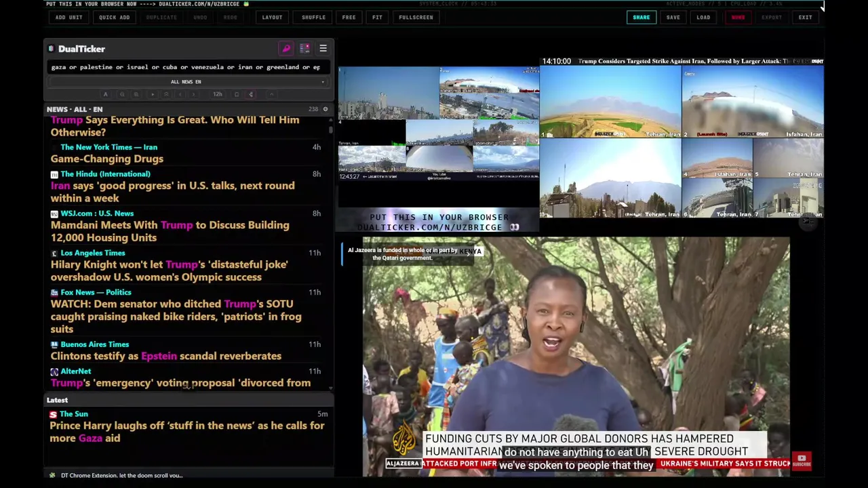This screenshot has width=868, height=488.
Task: Open the DualTicker layout preview icon
Action: [x=304, y=49]
